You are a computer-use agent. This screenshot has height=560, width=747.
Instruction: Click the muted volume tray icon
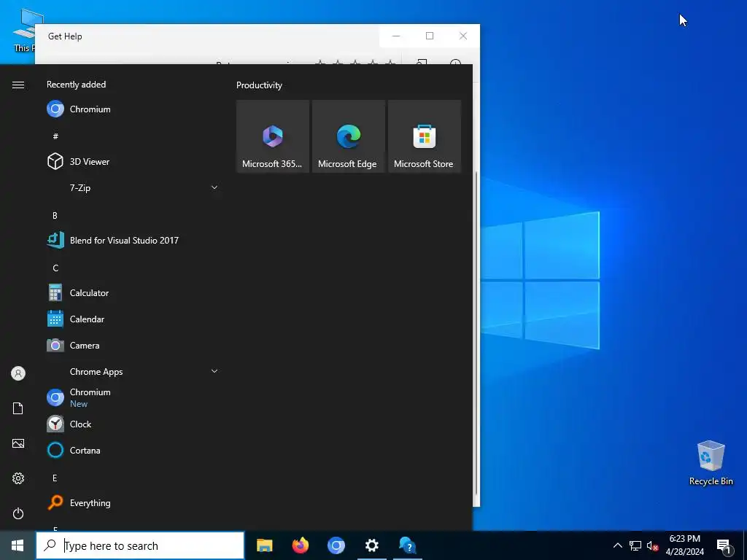652,545
